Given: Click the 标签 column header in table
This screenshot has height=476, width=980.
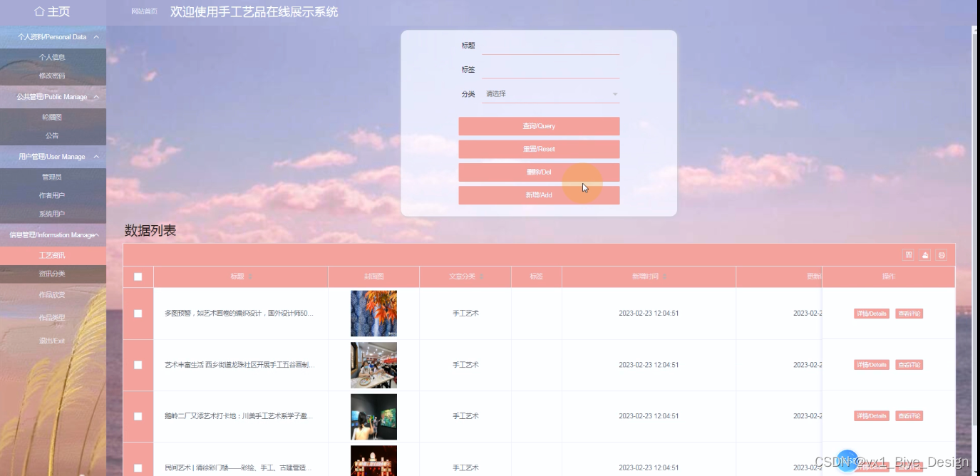Looking at the screenshot, I should coord(537,276).
